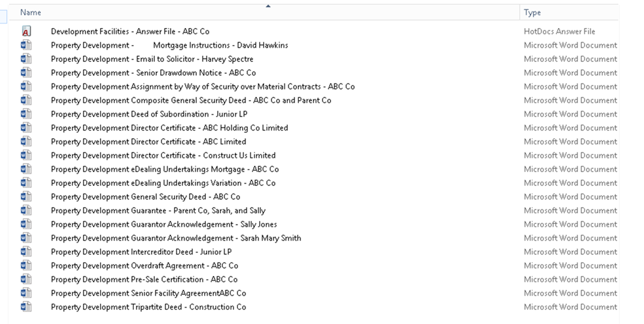Select eDealing Undertakings Mortgage - ABC Co name
This screenshot has width=644, height=324.
(x=165, y=169)
